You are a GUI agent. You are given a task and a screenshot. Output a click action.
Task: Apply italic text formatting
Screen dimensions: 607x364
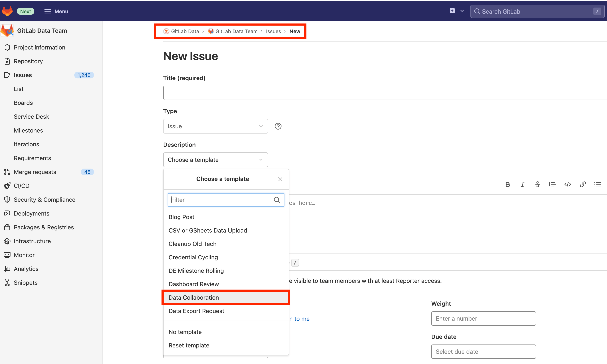(x=523, y=185)
